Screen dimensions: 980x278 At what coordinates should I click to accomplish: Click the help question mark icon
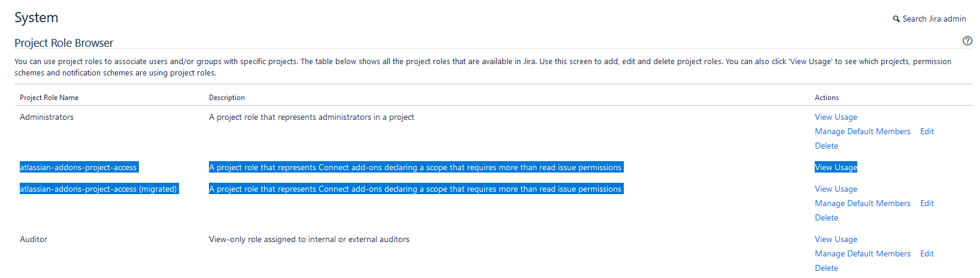coord(967,41)
